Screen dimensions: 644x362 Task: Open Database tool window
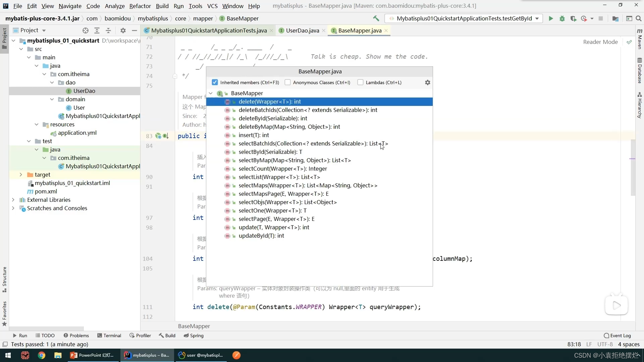(640, 71)
